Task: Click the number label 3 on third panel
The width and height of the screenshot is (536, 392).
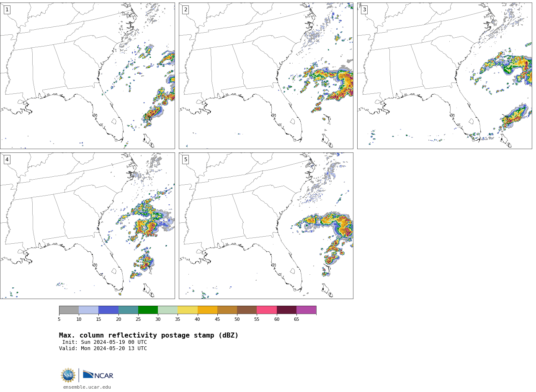Action: 364,10
